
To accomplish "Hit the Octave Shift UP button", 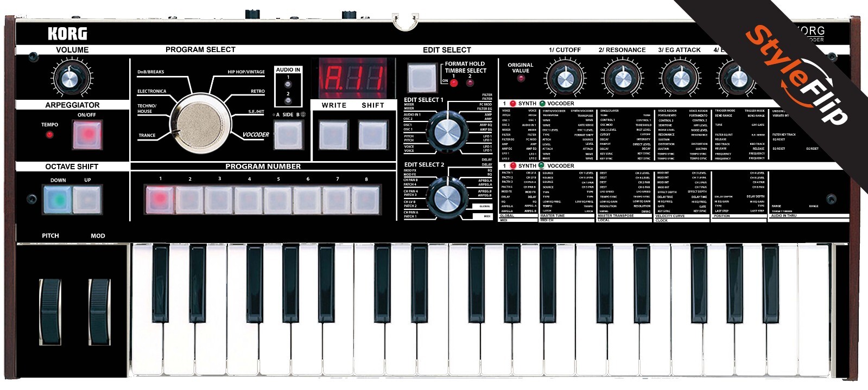I will pyautogui.click(x=87, y=200).
